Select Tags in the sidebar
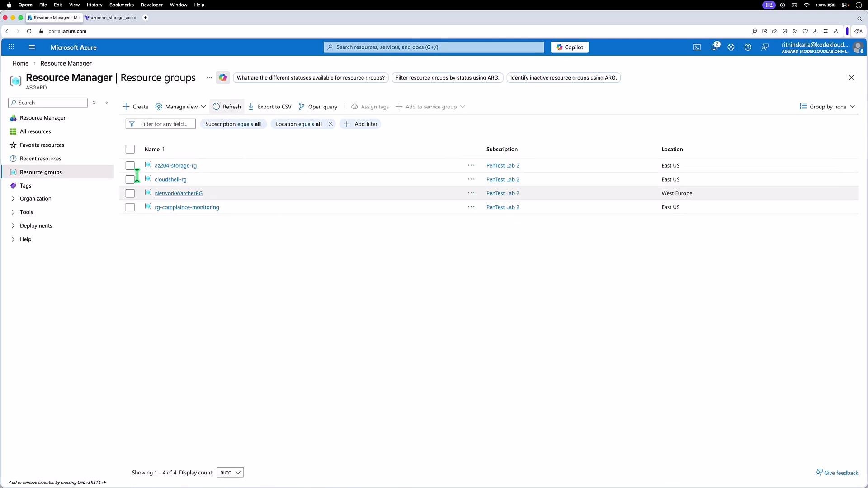 tap(25, 186)
